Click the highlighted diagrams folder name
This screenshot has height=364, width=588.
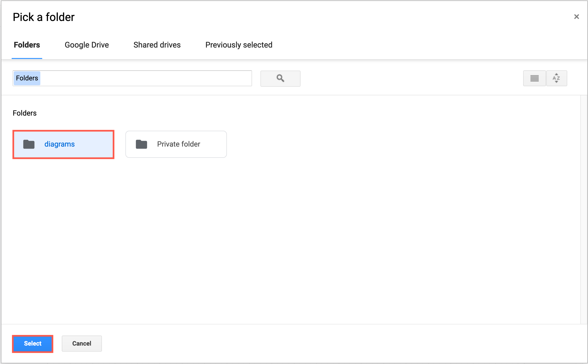point(59,144)
